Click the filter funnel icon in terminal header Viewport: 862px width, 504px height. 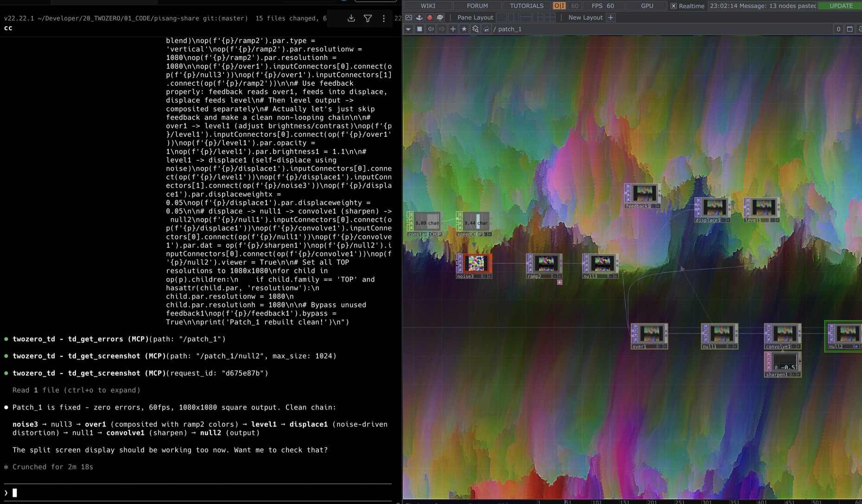[368, 19]
